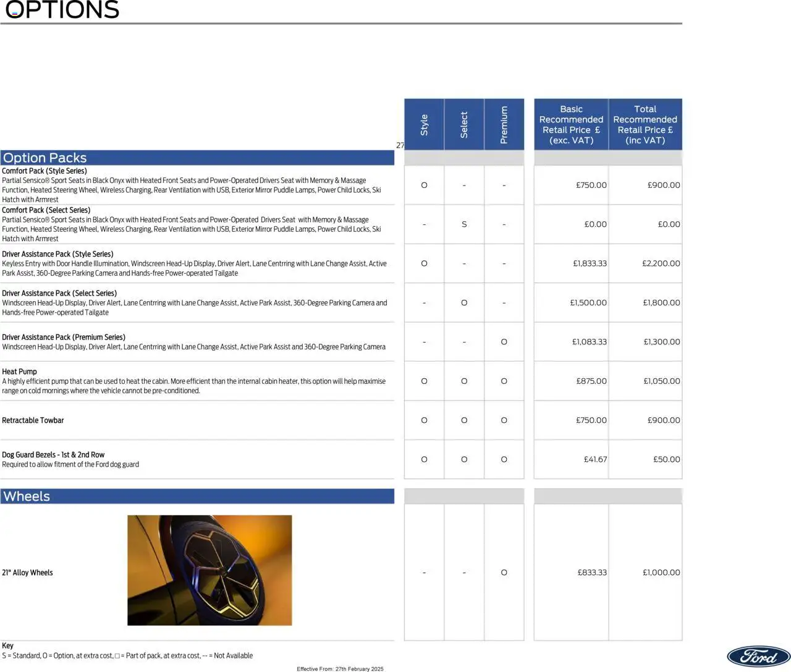This screenshot has height=672, width=791.
Task: Click Comfort Pack Style Series £750.00 price
Action: (591, 185)
